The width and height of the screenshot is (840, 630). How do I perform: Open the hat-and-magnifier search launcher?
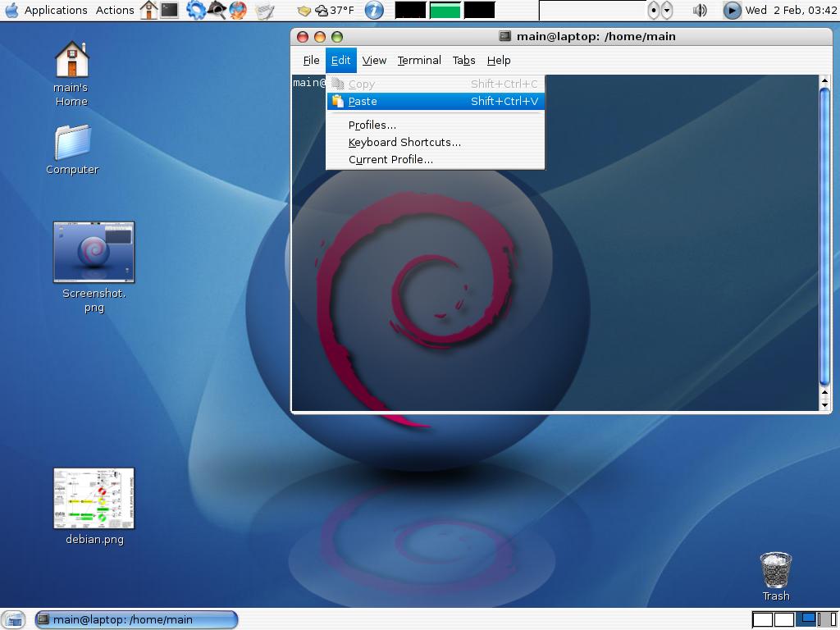pos(217,10)
